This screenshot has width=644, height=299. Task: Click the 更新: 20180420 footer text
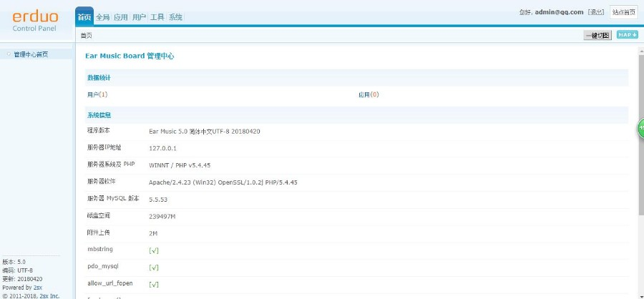click(x=22, y=279)
